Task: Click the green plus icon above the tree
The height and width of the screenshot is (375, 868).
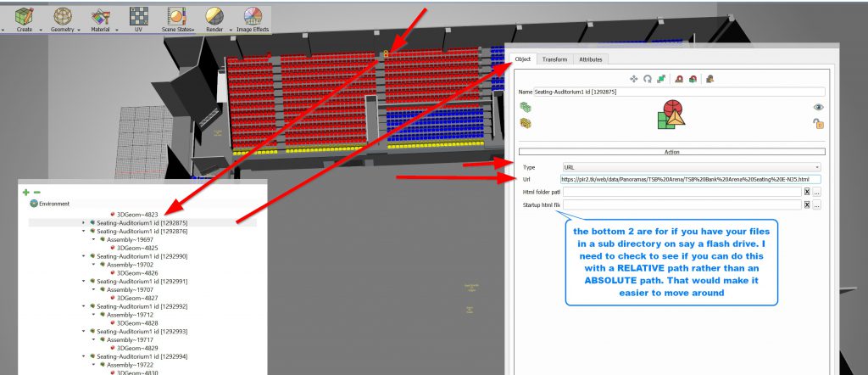Action: (x=26, y=193)
